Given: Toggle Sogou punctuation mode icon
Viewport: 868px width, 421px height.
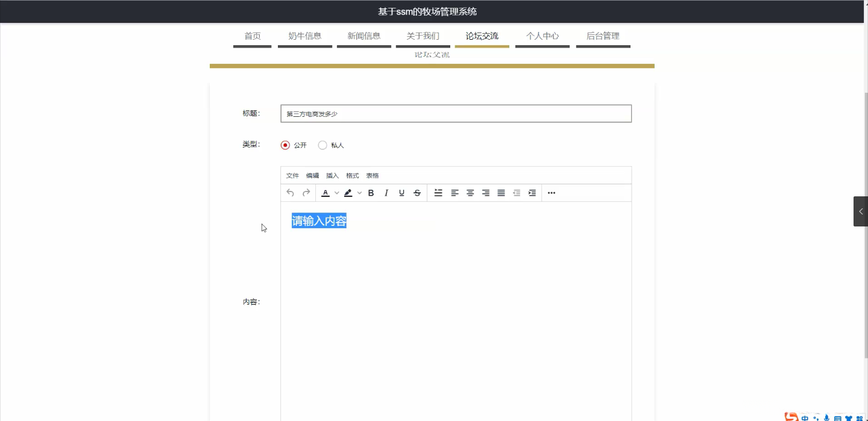Looking at the screenshot, I should [816, 418].
